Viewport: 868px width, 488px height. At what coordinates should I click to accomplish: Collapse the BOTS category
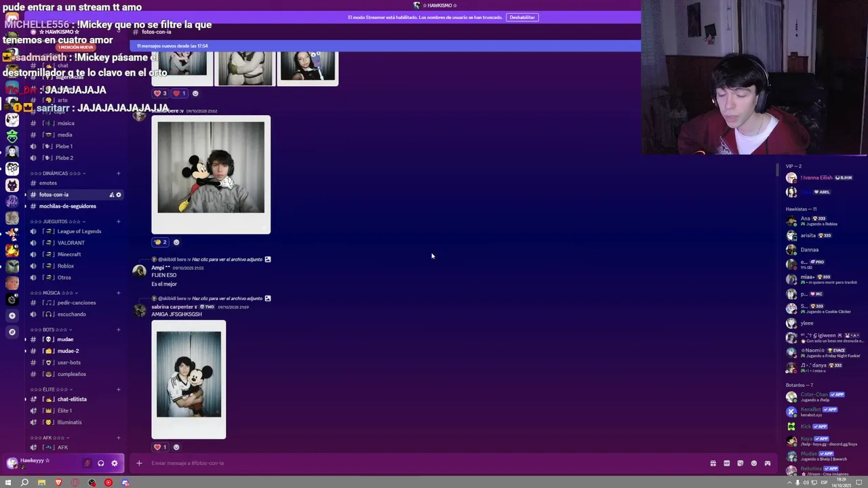pyautogui.click(x=52, y=330)
